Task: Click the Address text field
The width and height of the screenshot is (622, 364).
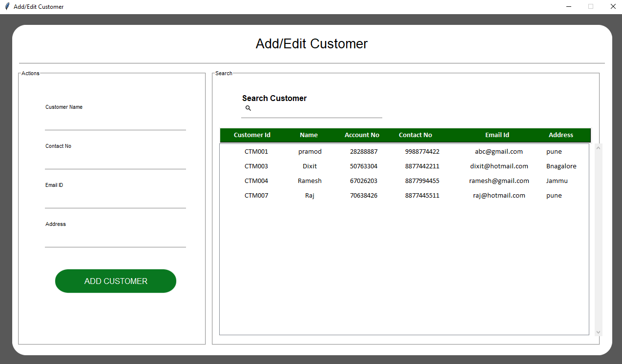Action: point(115,240)
